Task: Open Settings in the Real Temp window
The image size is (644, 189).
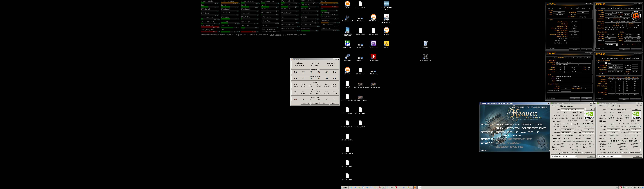Action: (x=334, y=103)
